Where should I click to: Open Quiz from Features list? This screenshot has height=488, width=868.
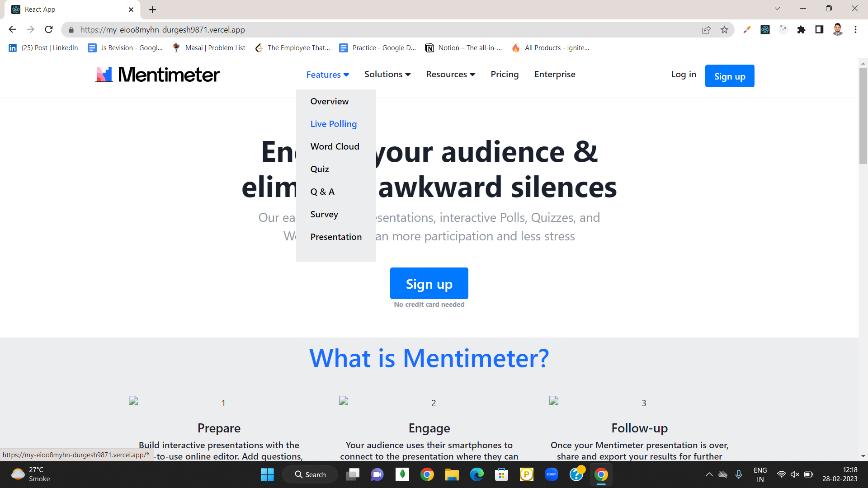coord(319,169)
